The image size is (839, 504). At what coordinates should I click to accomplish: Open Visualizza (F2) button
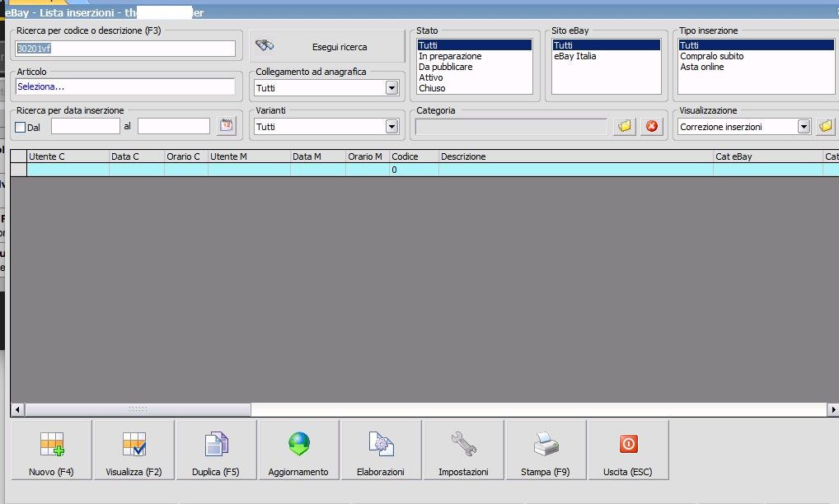(x=134, y=450)
